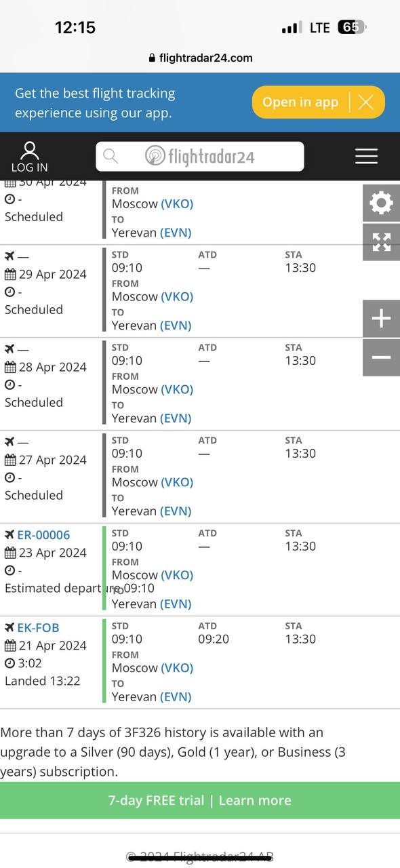Open VKO airport link in the 29 Apr flight

(177, 296)
